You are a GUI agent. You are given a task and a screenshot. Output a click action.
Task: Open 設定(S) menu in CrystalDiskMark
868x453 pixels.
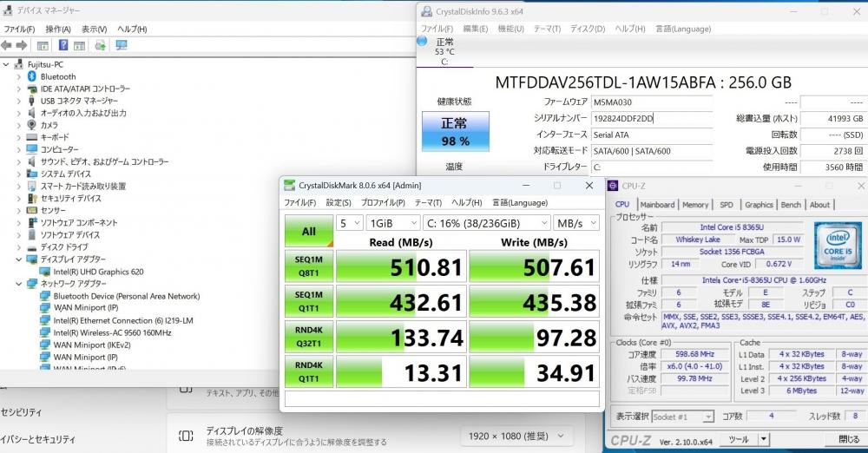click(x=339, y=203)
